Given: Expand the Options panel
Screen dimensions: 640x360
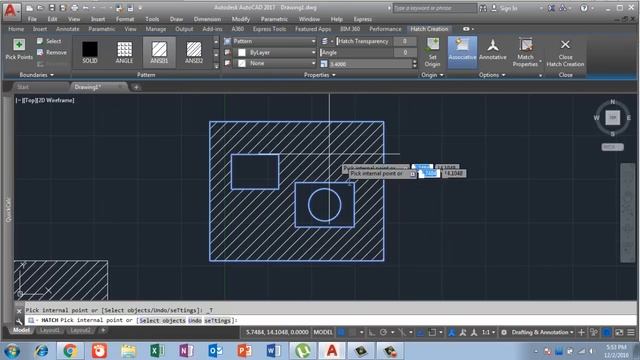Looking at the screenshot, I should pyautogui.click(x=492, y=75).
